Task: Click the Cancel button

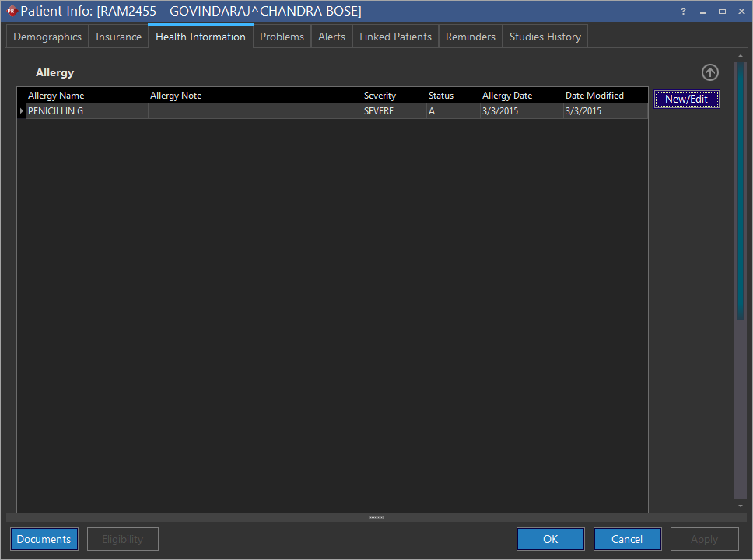Action: (627, 539)
